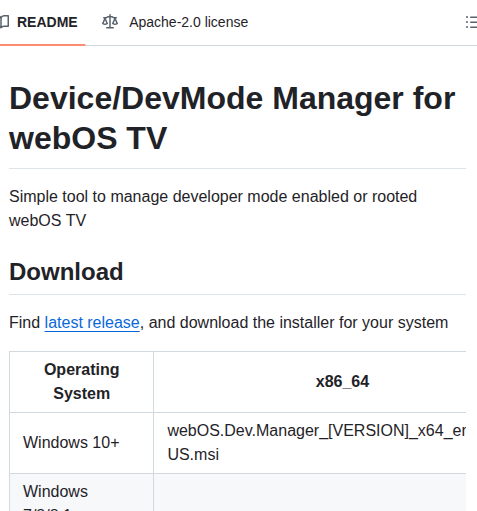Click the Simple tool description paragraph
This screenshot has width=477, height=511.
(213, 208)
